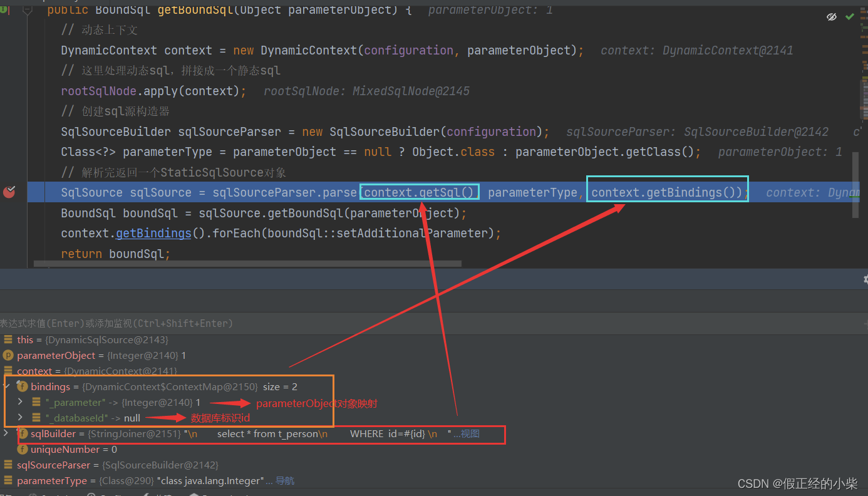Select the uniqueNumber field row
Screen dimensions: 868x496
pyautogui.click(x=434, y=449)
